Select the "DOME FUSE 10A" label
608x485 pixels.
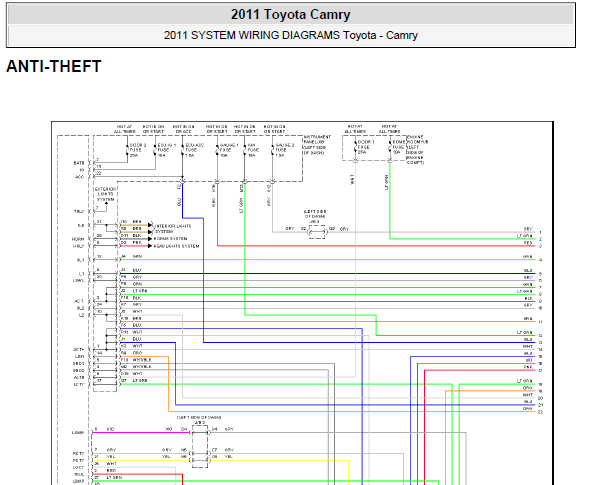pyautogui.click(x=399, y=147)
